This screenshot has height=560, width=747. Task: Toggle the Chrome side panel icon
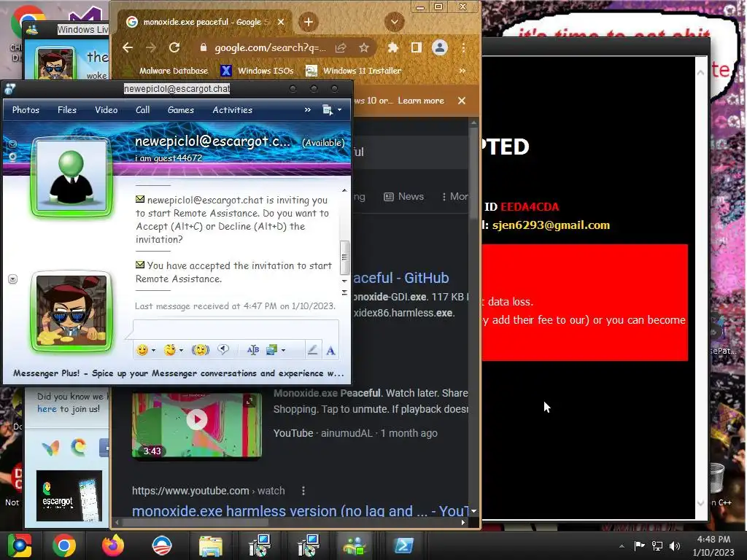coord(417,47)
